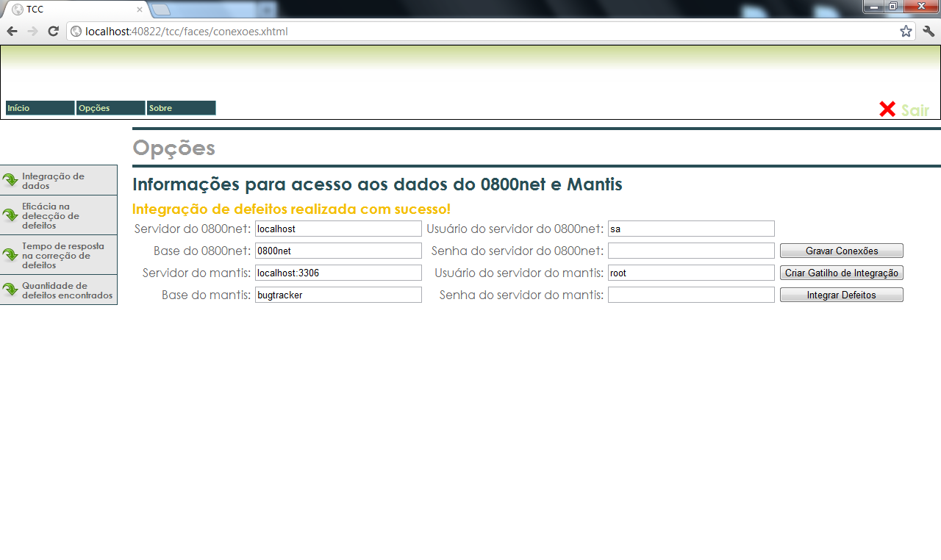Click the success message Integração de defeitos realizada

tap(291, 209)
